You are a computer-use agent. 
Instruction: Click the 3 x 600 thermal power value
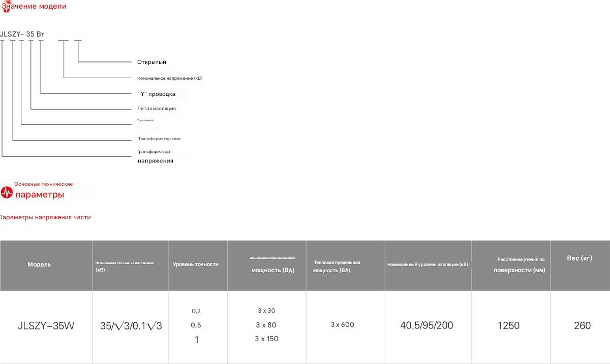tap(342, 325)
